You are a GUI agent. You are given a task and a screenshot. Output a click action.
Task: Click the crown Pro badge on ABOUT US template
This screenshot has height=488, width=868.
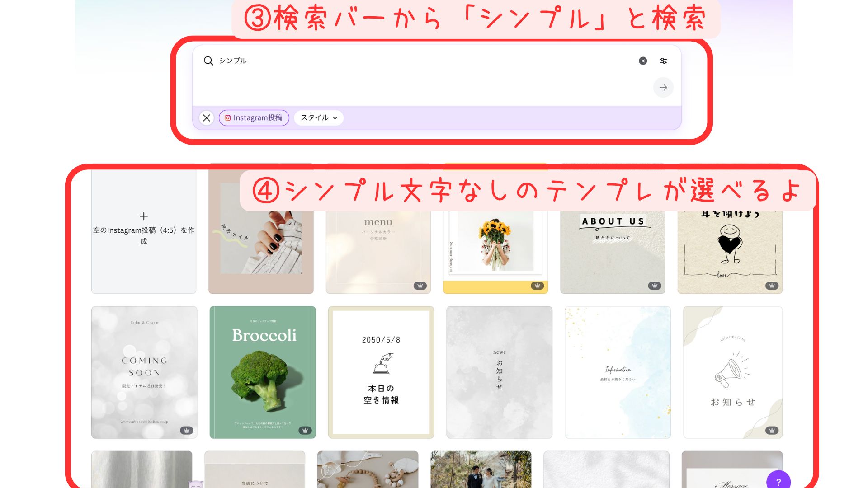click(654, 285)
